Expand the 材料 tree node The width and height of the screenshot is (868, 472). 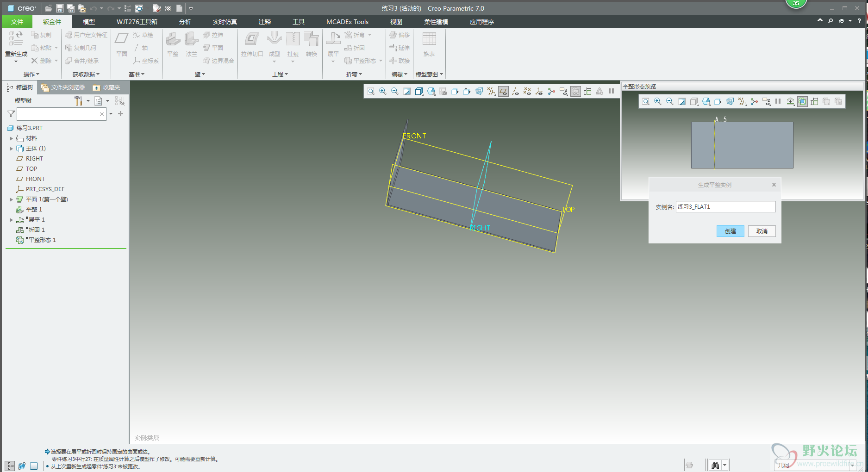tap(11, 138)
